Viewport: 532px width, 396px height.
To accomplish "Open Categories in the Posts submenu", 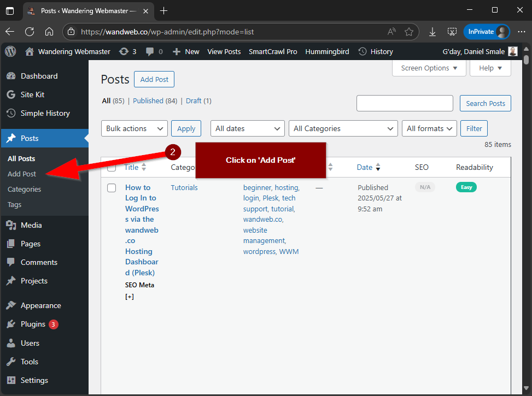I will pyautogui.click(x=24, y=189).
